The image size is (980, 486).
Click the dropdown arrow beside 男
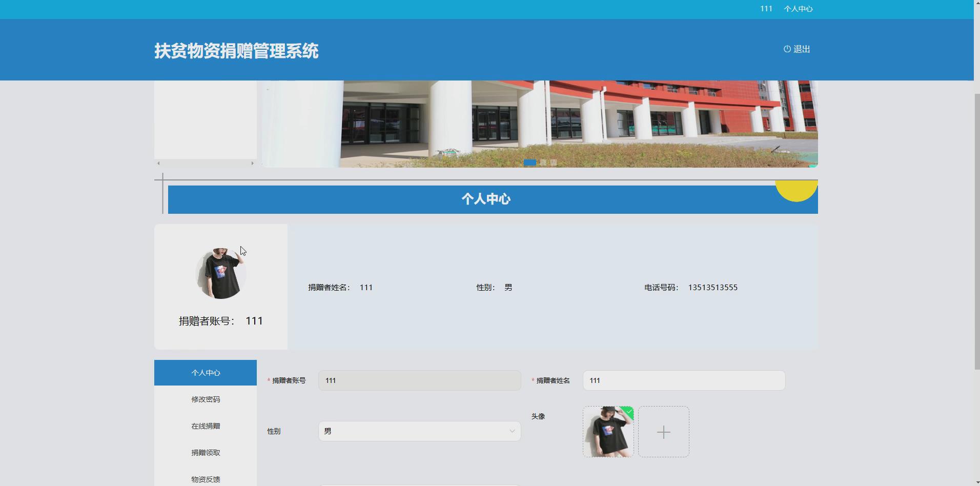pos(512,431)
